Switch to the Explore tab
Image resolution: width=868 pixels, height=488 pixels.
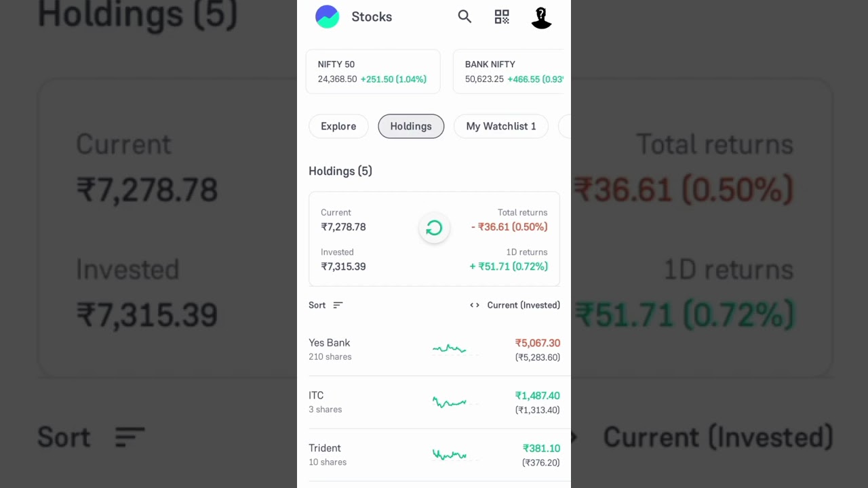point(338,126)
